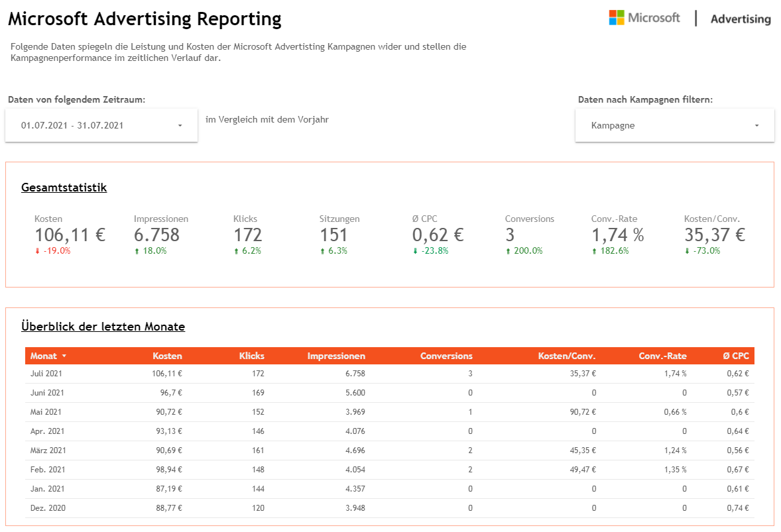Click the 182.6% change under Conv.-Rate
This screenshot has height=532, width=781.
(610, 251)
